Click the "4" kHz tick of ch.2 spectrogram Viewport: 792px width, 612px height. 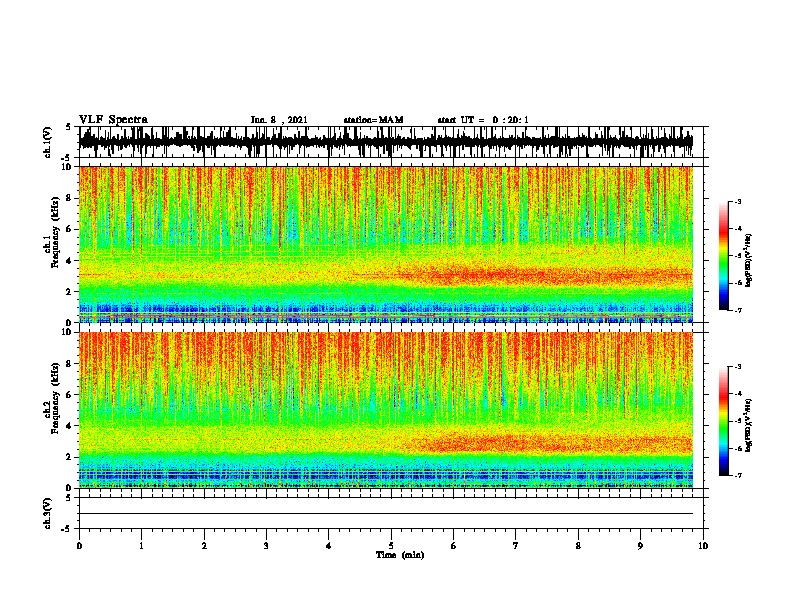point(70,426)
